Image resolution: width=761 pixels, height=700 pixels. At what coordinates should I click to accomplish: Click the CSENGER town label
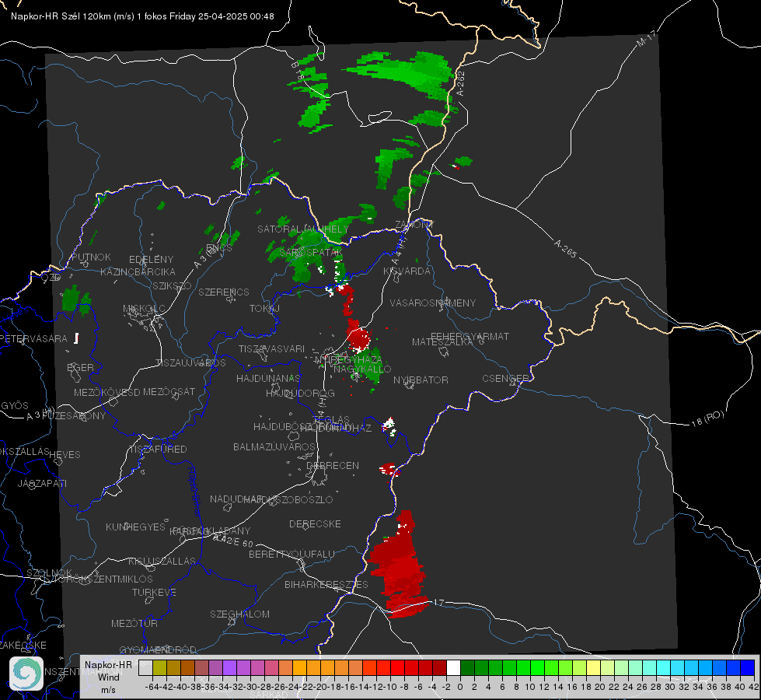505,378
